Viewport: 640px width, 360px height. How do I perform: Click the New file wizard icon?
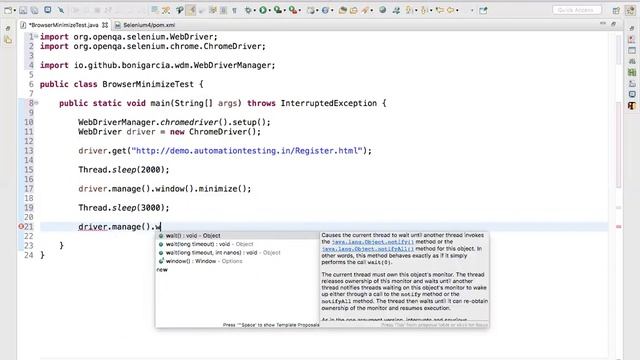8,10
